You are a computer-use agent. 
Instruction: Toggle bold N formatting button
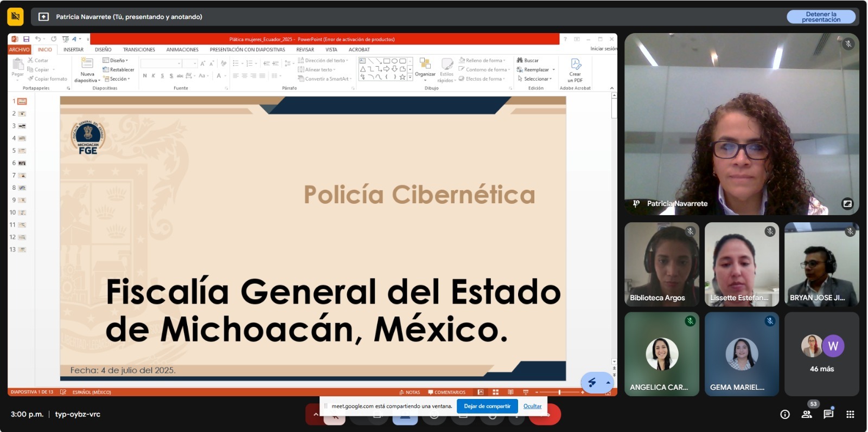145,76
